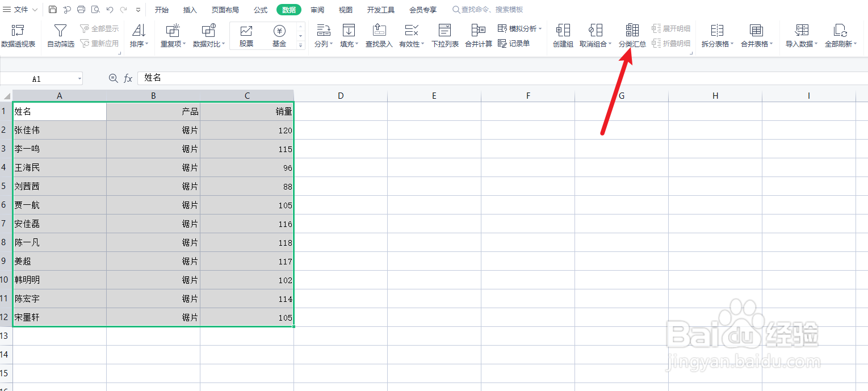Click the Undo arrow icon
This screenshot has height=391, width=868.
[110, 10]
